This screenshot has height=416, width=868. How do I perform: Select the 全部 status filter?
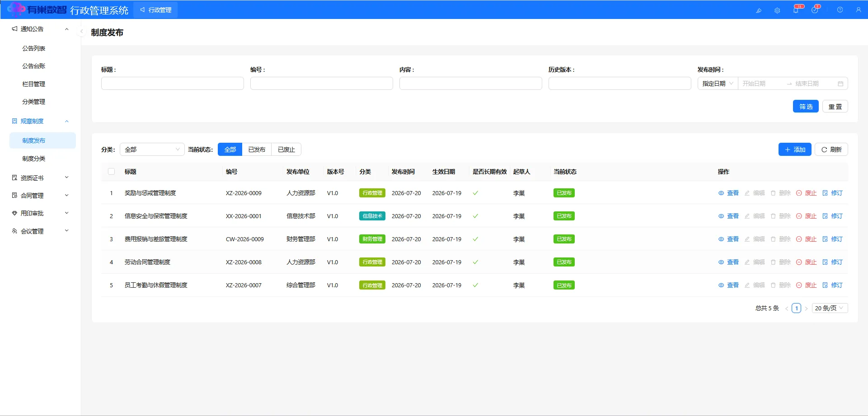(230, 150)
